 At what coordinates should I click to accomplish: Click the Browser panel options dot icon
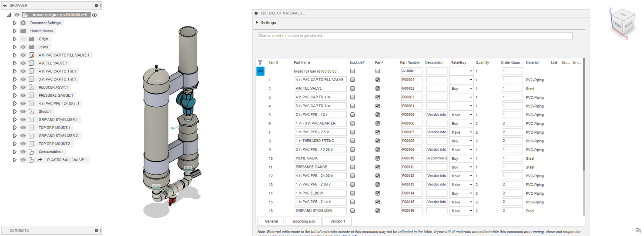pyautogui.click(x=96, y=5)
